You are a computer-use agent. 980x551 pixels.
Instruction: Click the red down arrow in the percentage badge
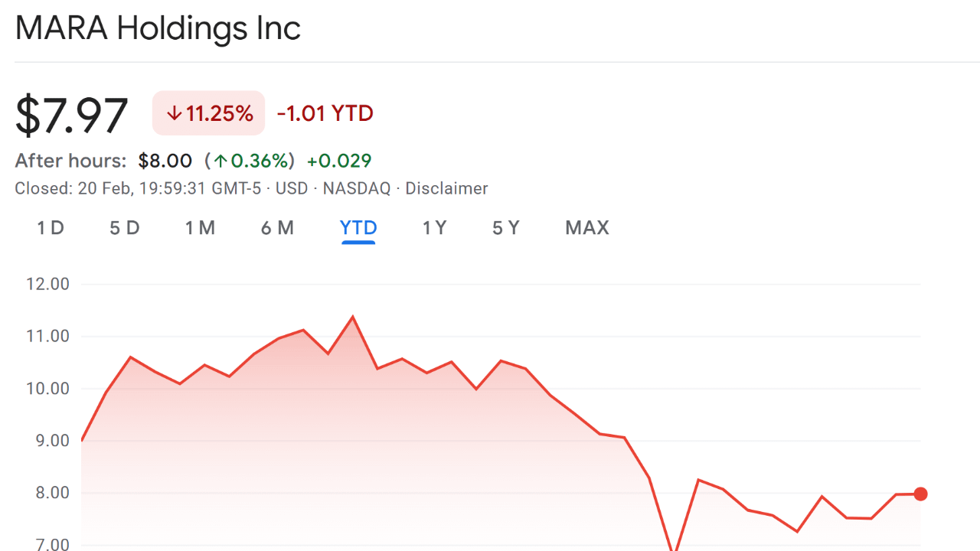click(175, 114)
